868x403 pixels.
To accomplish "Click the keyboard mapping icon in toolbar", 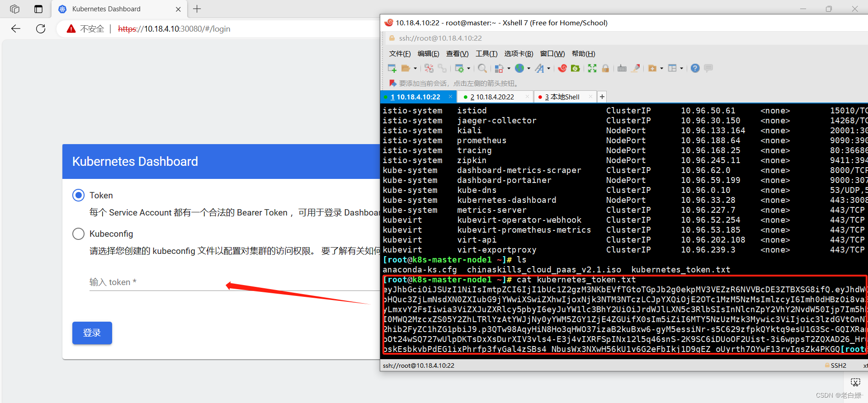I will pyautogui.click(x=622, y=68).
